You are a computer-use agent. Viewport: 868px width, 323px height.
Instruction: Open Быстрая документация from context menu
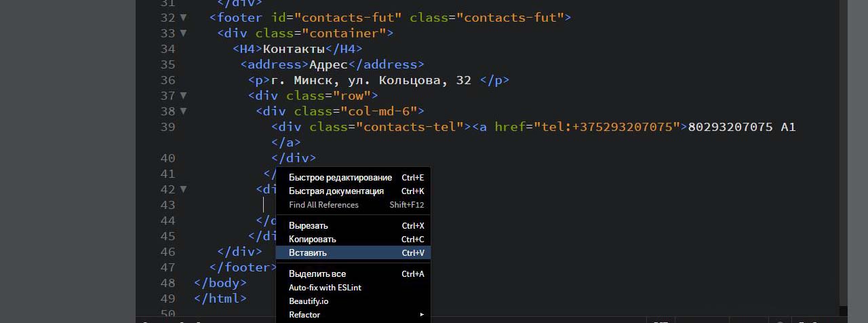pyautogui.click(x=336, y=191)
